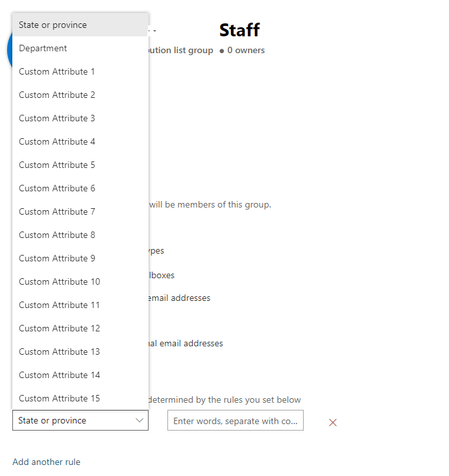Pick Custom Attribute 4 option
Screen dimensions: 449x476
point(80,142)
